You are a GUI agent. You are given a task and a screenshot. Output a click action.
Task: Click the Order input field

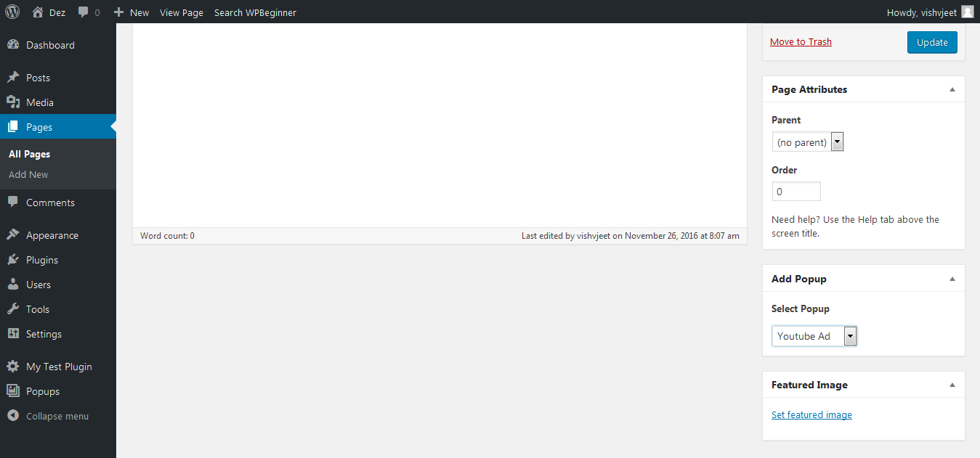(796, 192)
